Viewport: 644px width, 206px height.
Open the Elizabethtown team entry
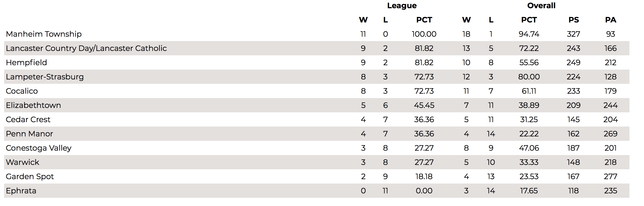(x=33, y=105)
